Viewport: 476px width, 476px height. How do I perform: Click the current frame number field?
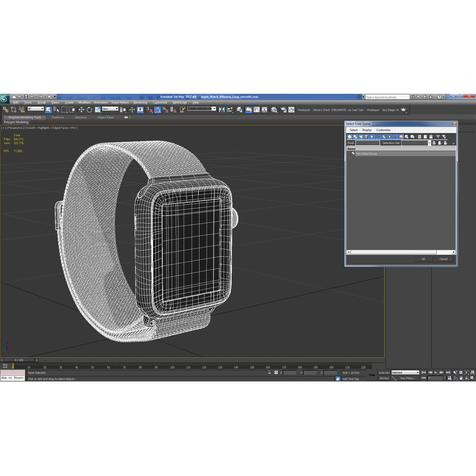(435, 378)
